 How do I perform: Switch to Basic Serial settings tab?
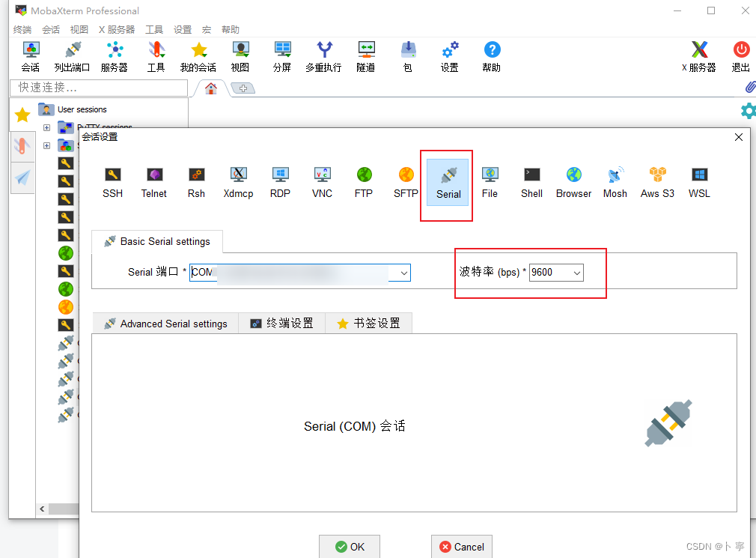pyautogui.click(x=157, y=242)
